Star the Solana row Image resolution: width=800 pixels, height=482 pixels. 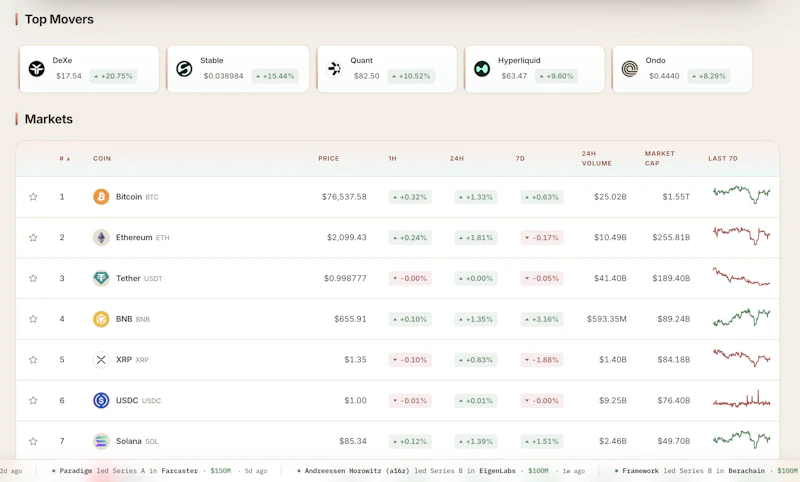pos(33,441)
